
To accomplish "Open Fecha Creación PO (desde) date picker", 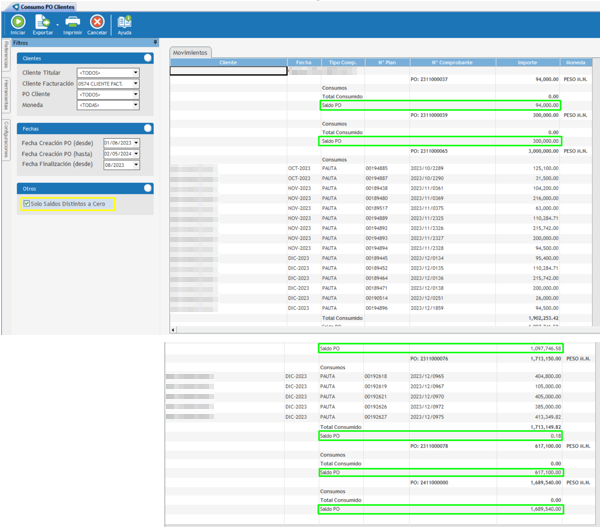I will 136,143.
